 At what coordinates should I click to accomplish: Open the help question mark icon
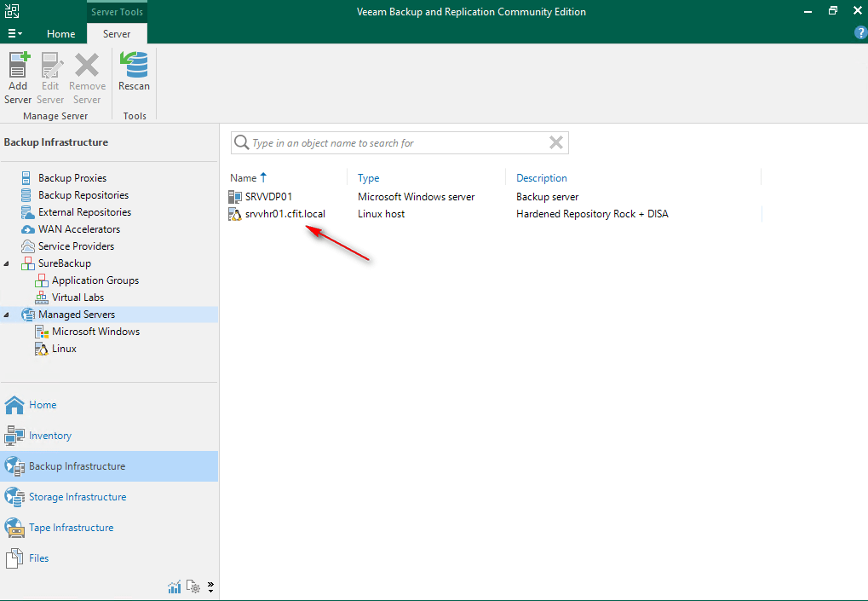click(859, 32)
